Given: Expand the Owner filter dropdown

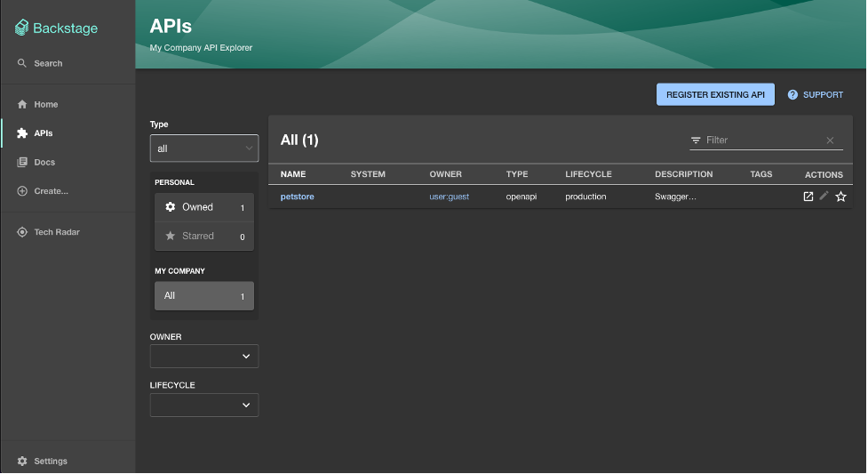Looking at the screenshot, I should [204, 357].
